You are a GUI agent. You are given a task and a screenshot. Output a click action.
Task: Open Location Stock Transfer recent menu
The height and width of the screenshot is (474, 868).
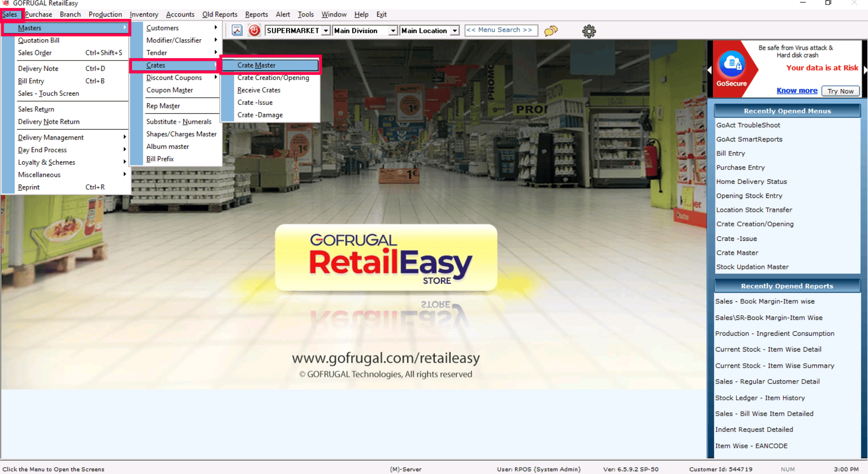(x=754, y=210)
